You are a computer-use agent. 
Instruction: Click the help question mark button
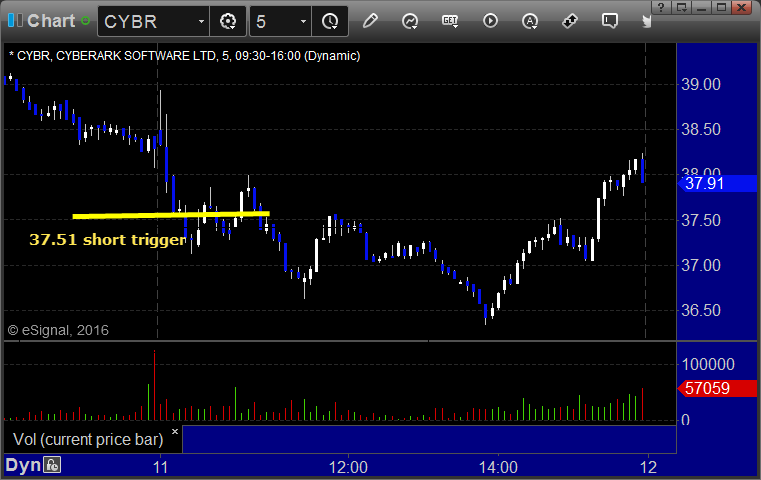point(661,7)
